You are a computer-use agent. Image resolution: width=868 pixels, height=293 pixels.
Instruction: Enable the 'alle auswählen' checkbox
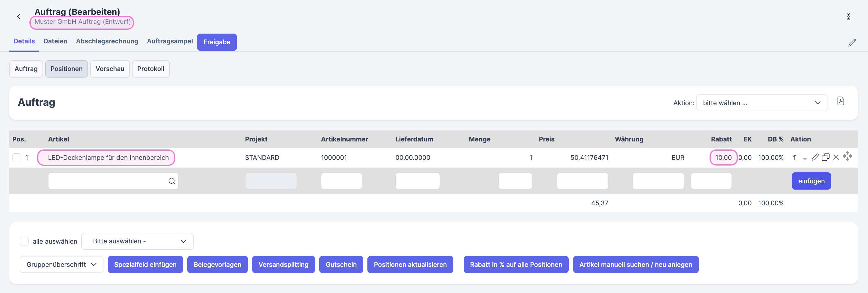click(24, 241)
